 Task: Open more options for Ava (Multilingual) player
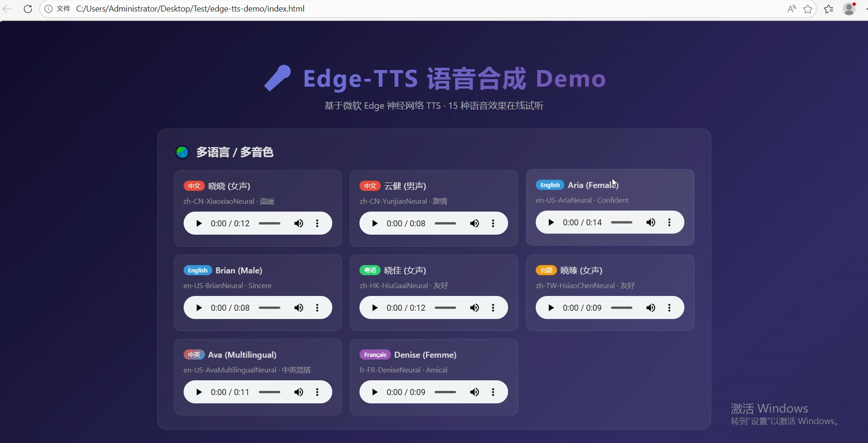pos(317,392)
